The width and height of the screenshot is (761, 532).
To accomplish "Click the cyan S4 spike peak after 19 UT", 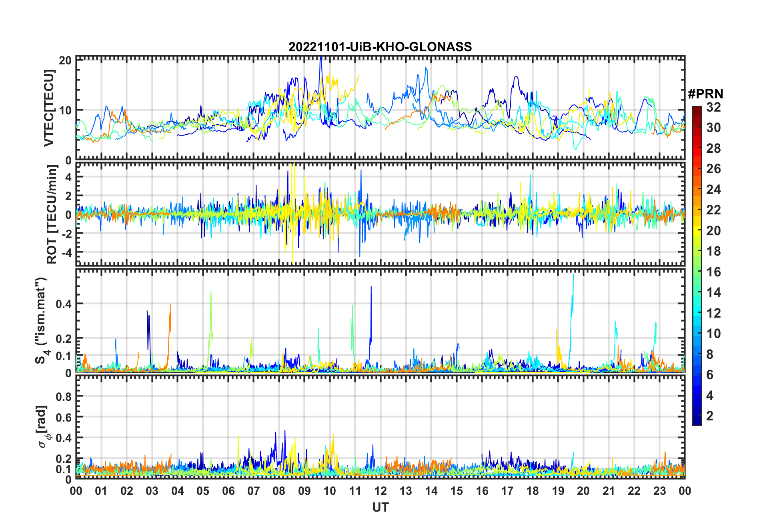I will [573, 274].
